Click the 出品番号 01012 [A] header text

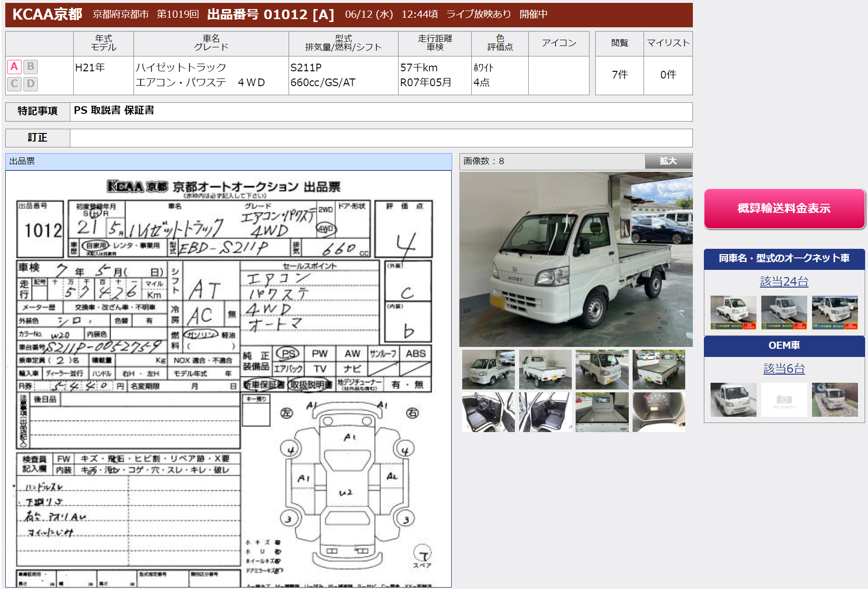coord(271,14)
